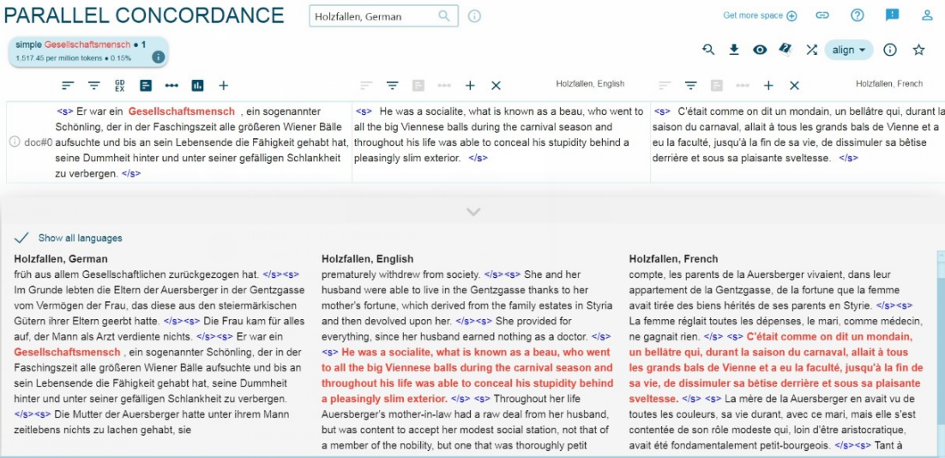Viewport: 945px width, 458px height.
Task: Apply GDEX good examples sorting
Action: point(119,86)
